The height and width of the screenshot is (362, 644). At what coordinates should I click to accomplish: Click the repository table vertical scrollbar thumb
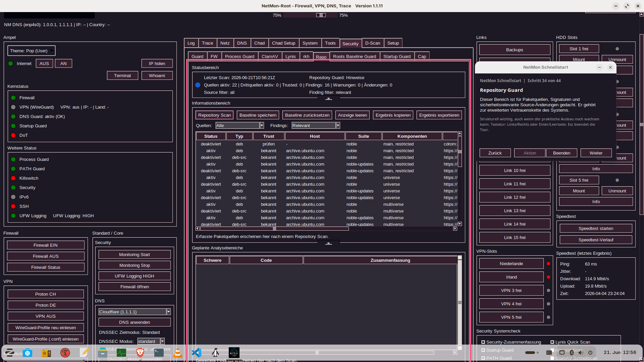click(x=460, y=152)
